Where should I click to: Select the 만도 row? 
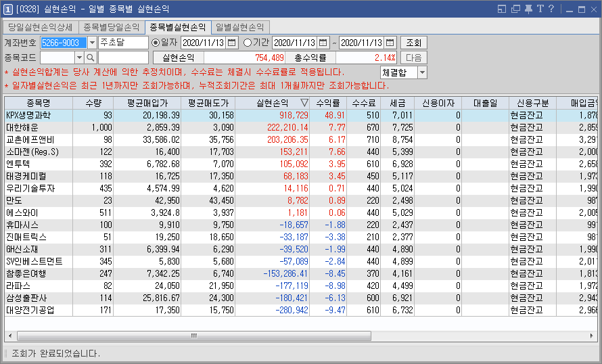point(301,200)
